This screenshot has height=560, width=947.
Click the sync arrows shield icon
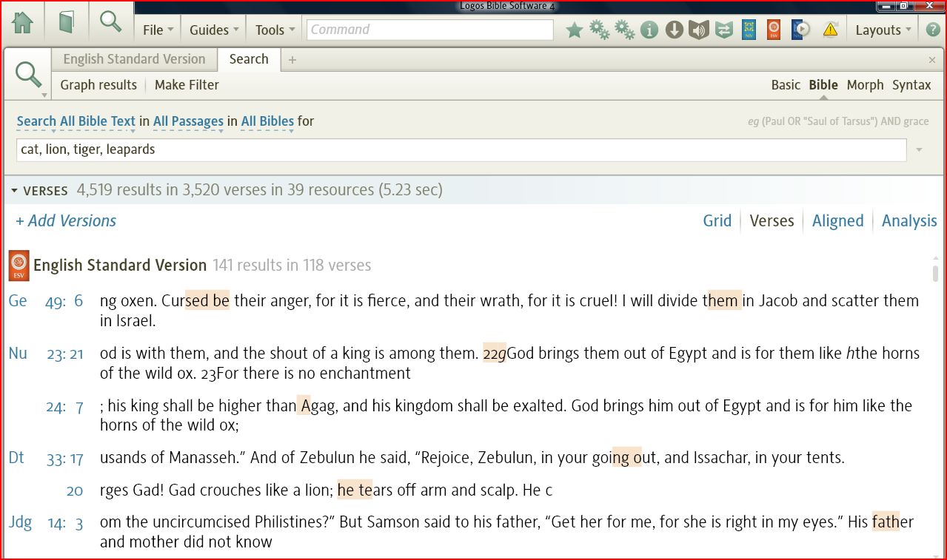click(x=723, y=30)
